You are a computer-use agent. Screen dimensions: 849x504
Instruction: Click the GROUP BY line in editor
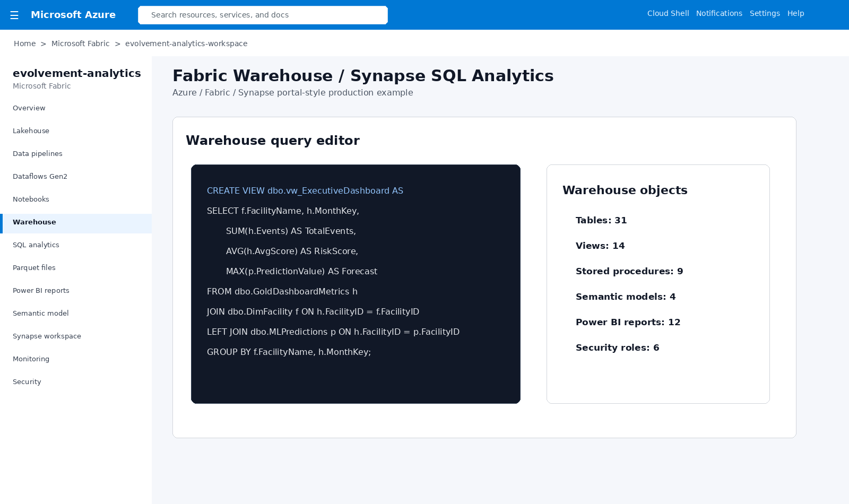coord(289,352)
